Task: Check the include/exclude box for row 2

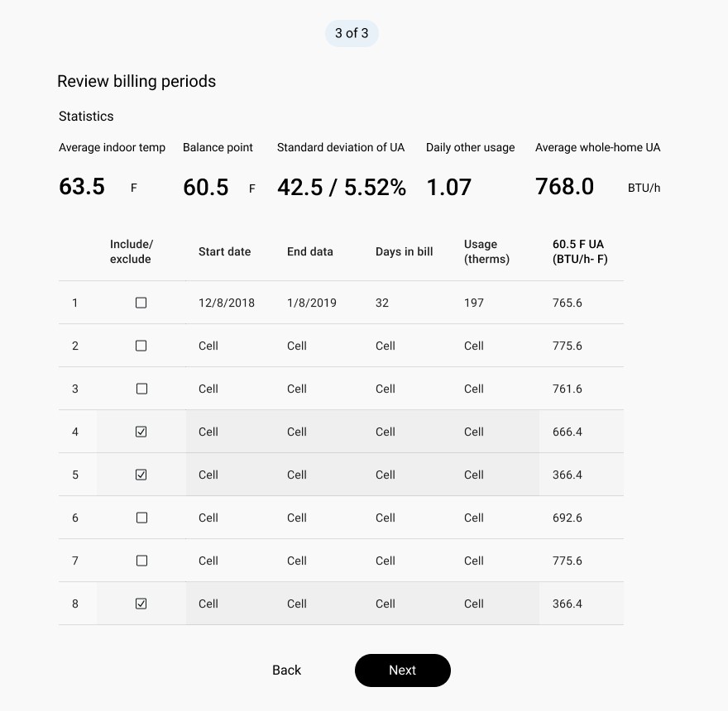Action: pos(141,346)
